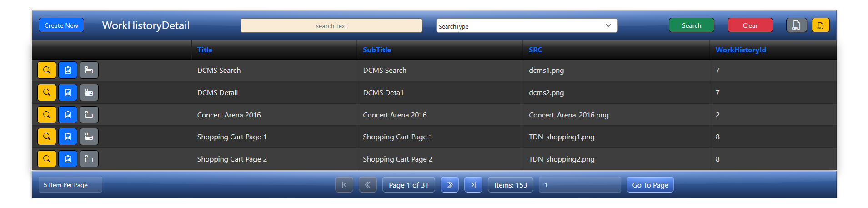The image size is (868, 208).
Task: Click blue clipboard icon in Shopping Cart Page 1 row
Action: 68,137
